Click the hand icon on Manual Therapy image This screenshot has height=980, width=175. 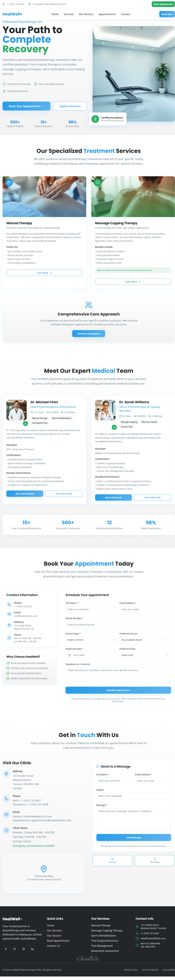pyautogui.click(x=9, y=183)
